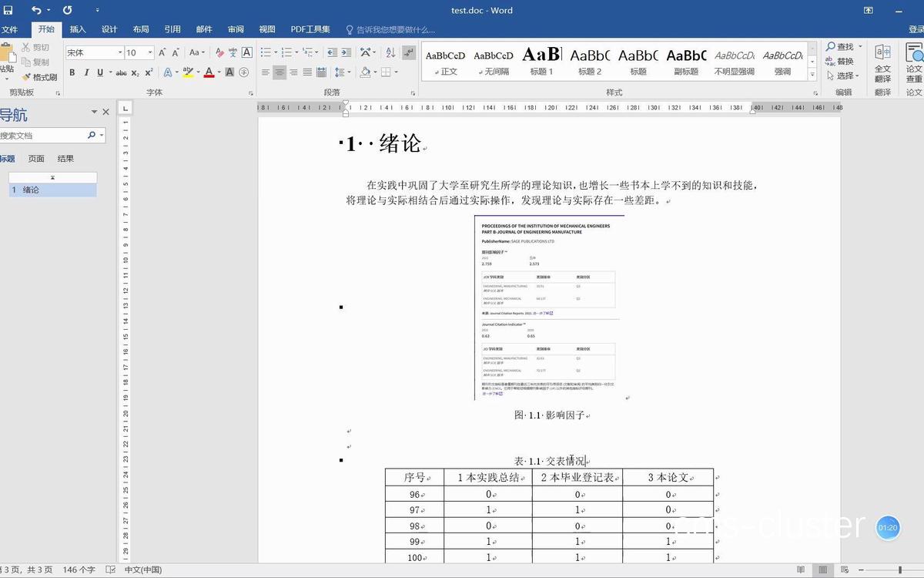Increase font size with grow-font icon

[x=162, y=52]
